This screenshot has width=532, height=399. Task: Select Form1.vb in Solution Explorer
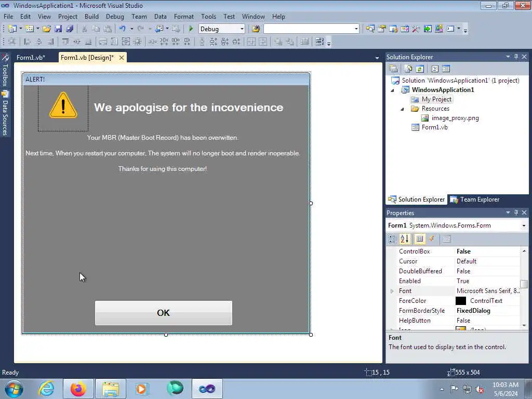[434, 128]
